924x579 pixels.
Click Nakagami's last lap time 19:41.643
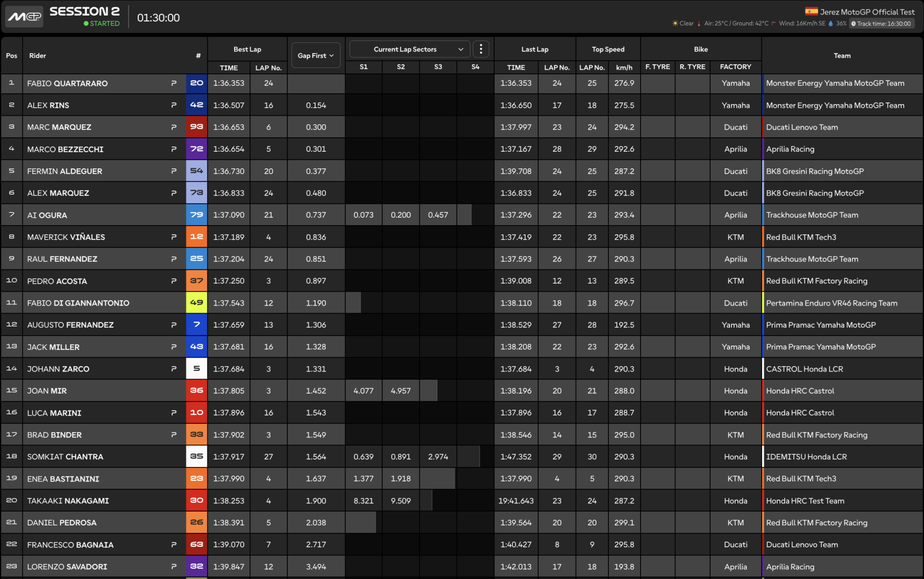click(x=516, y=501)
